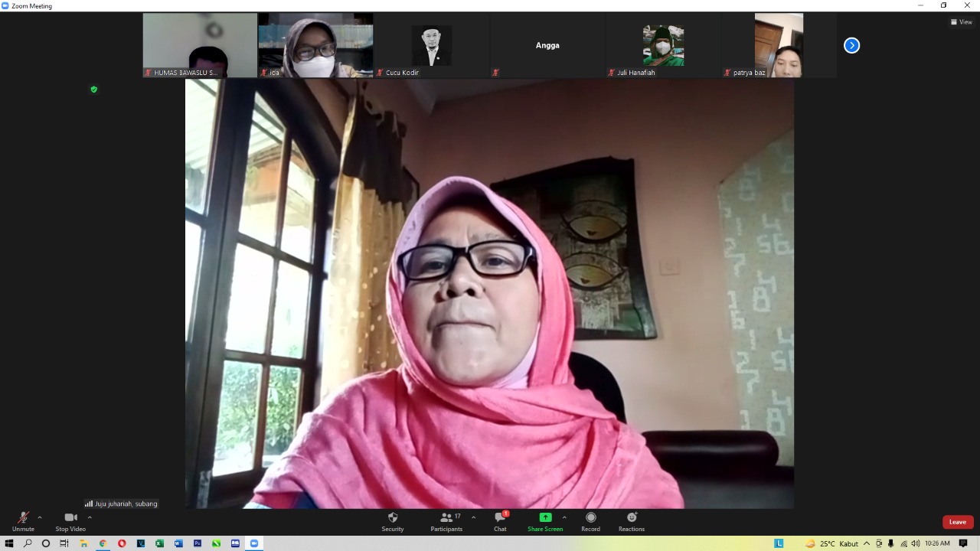Open the Security shield menu
980x551 pixels.
click(x=393, y=518)
